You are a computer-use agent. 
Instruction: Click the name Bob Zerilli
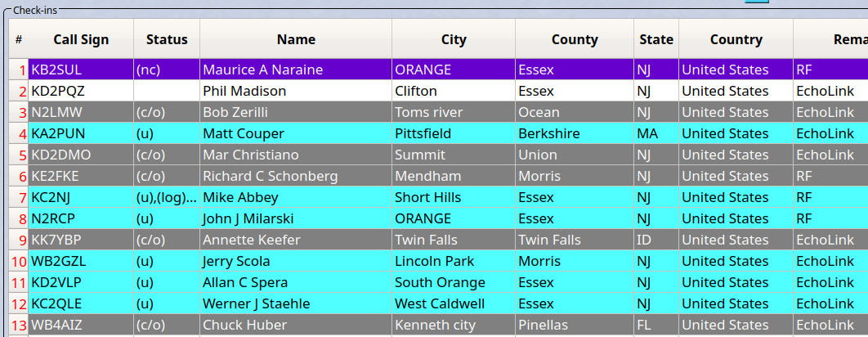point(296,112)
